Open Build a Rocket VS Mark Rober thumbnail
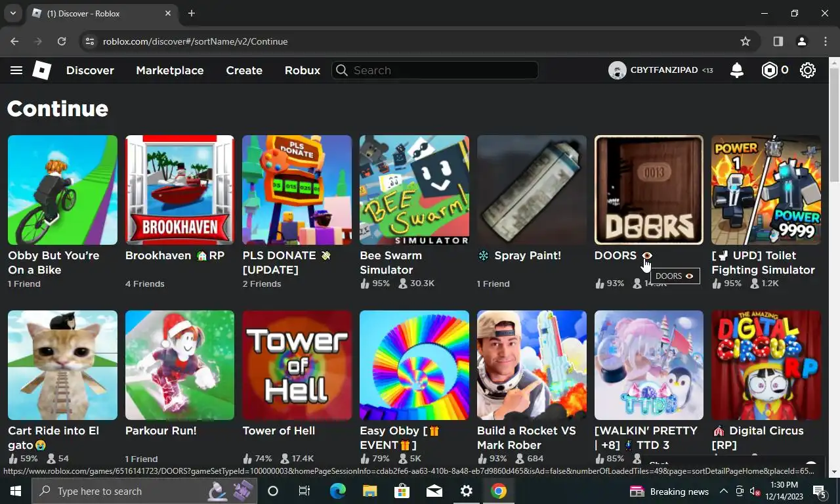Screen dimensions: 840x504 pyautogui.click(x=532, y=365)
